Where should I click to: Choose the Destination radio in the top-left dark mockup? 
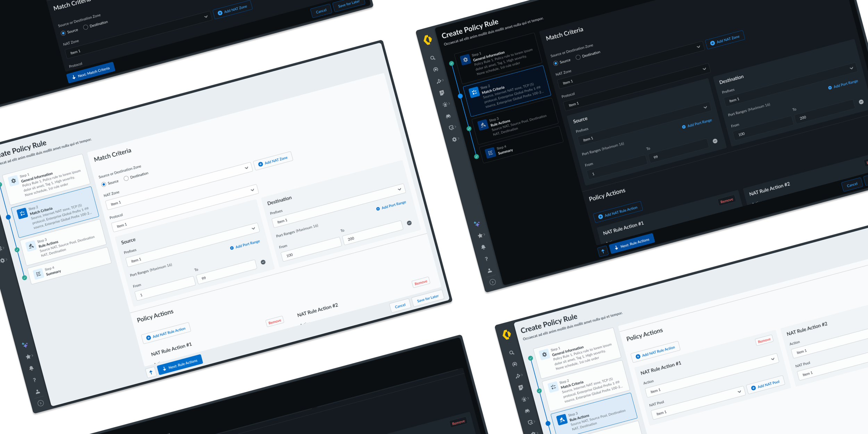(x=85, y=27)
